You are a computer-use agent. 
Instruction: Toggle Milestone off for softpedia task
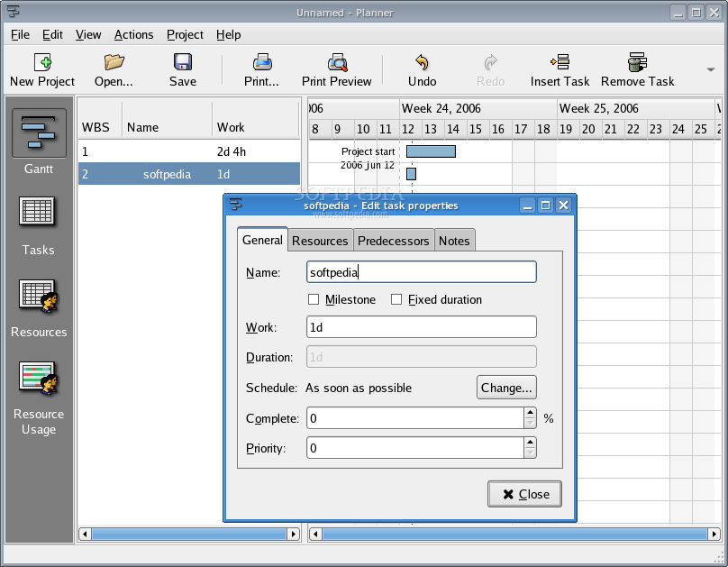[314, 299]
